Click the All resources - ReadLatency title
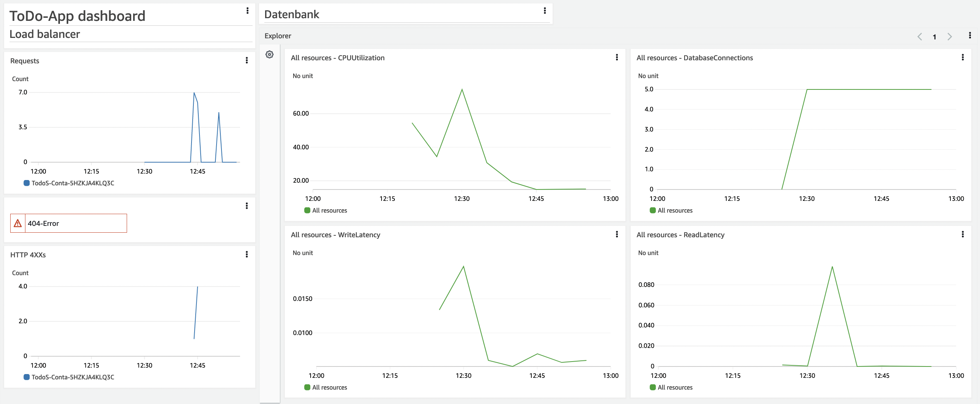This screenshot has height=404, width=980. click(x=680, y=235)
